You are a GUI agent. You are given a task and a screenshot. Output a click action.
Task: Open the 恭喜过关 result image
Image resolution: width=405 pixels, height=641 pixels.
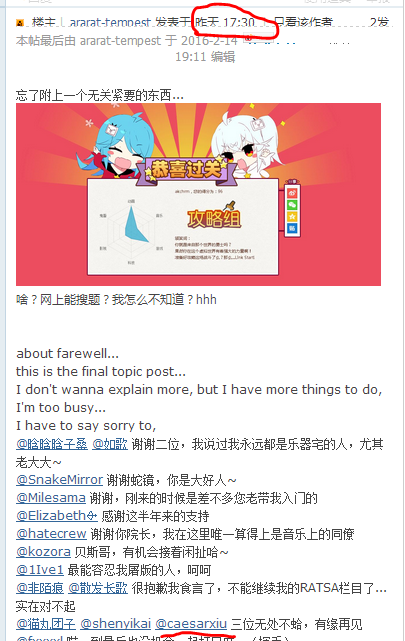point(198,195)
